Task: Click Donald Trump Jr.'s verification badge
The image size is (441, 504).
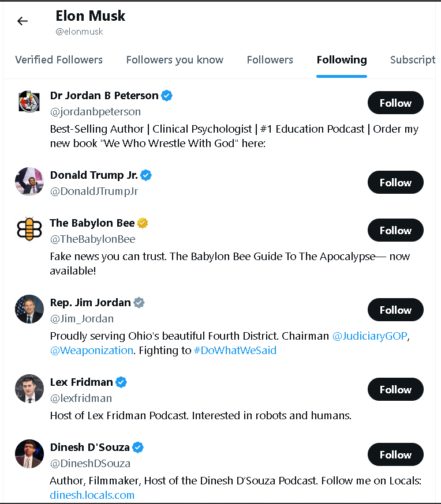Action: pos(146,175)
